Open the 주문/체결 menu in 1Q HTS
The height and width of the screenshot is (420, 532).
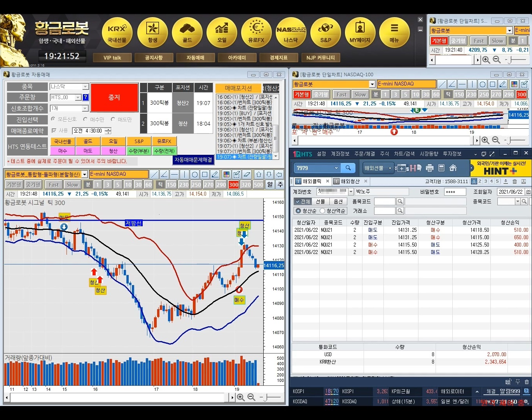(364, 154)
